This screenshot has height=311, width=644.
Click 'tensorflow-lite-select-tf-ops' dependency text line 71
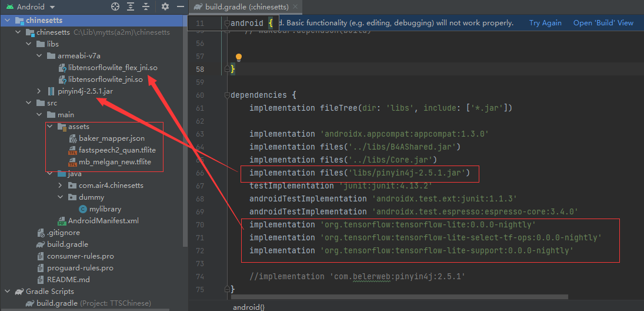(x=461, y=238)
